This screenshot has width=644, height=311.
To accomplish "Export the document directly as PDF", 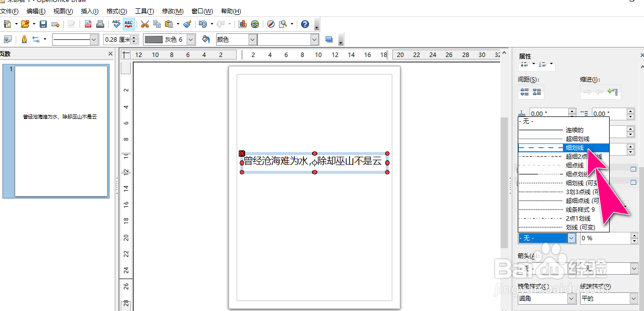I will (87, 24).
